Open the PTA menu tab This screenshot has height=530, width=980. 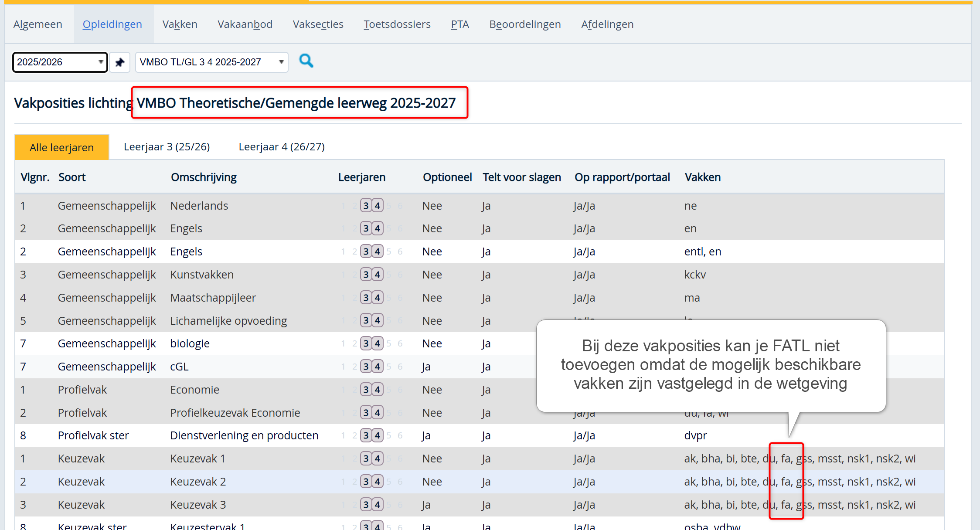coord(459,24)
